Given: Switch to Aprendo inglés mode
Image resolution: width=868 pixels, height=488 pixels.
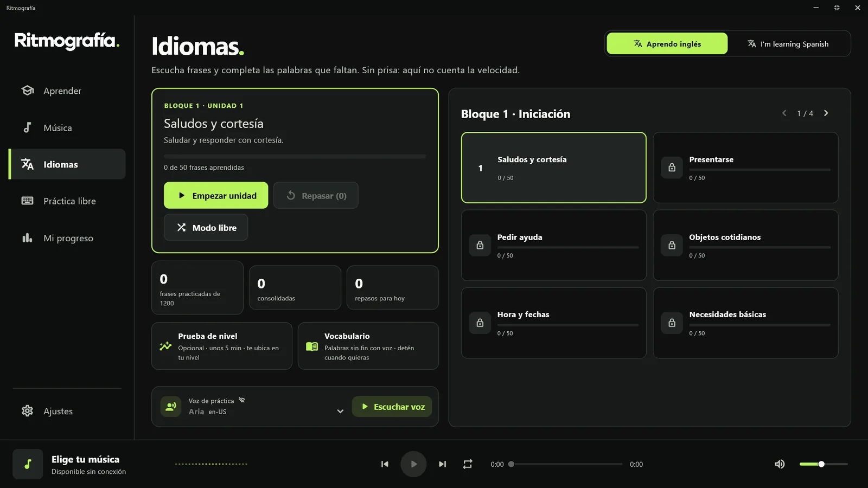Looking at the screenshot, I should coord(667,44).
